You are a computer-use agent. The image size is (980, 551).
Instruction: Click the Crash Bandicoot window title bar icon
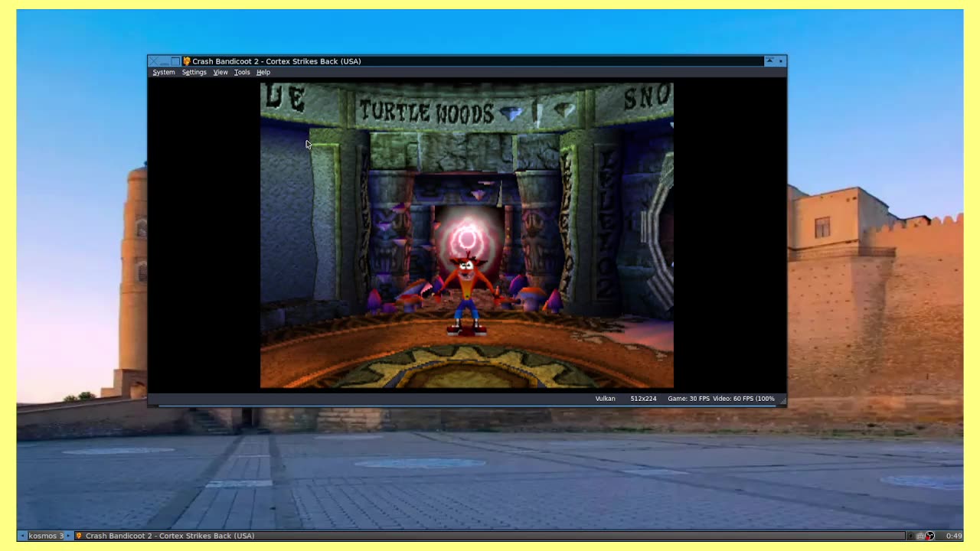click(186, 61)
